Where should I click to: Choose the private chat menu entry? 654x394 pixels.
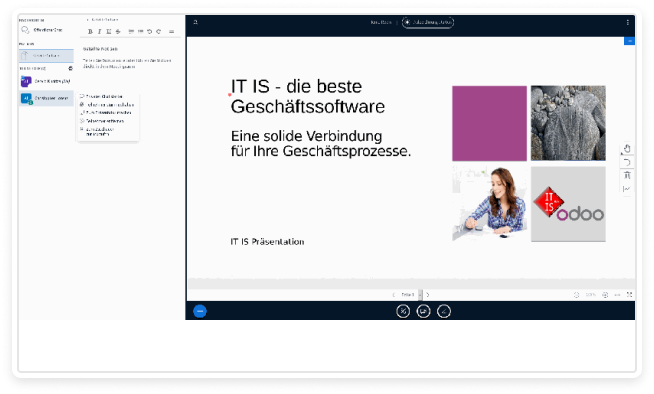pos(101,96)
